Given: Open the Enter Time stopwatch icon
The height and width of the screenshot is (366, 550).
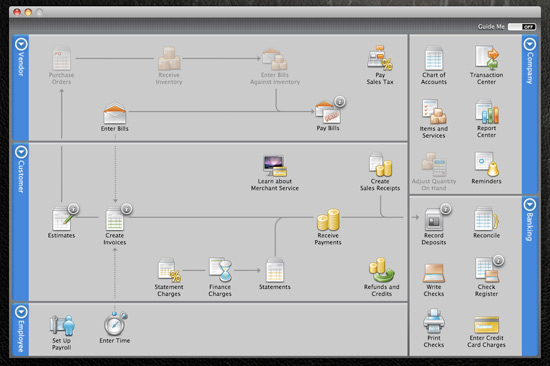Looking at the screenshot, I should tap(115, 323).
